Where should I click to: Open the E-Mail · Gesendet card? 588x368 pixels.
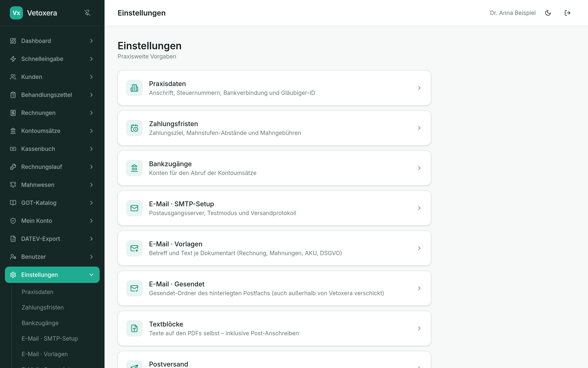[x=274, y=288]
